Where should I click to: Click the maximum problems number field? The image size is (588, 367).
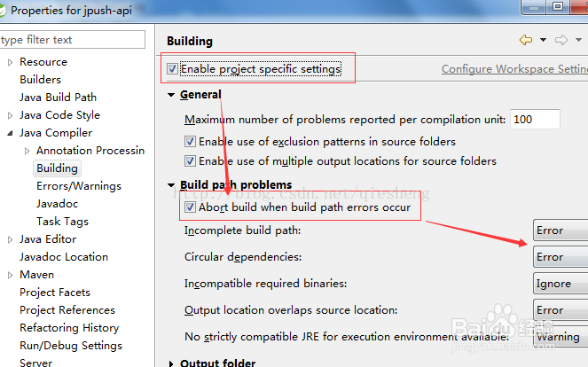(x=535, y=120)
